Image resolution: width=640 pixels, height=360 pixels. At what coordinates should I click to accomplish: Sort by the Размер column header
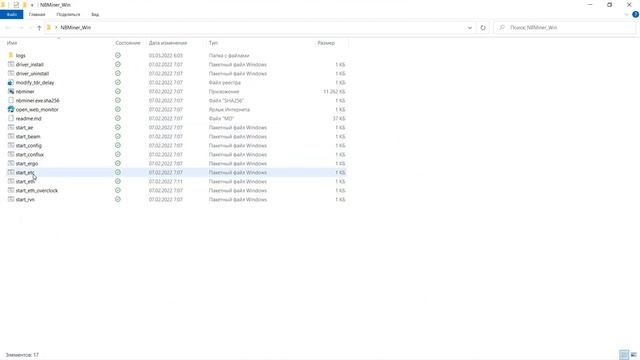point(326,43)
